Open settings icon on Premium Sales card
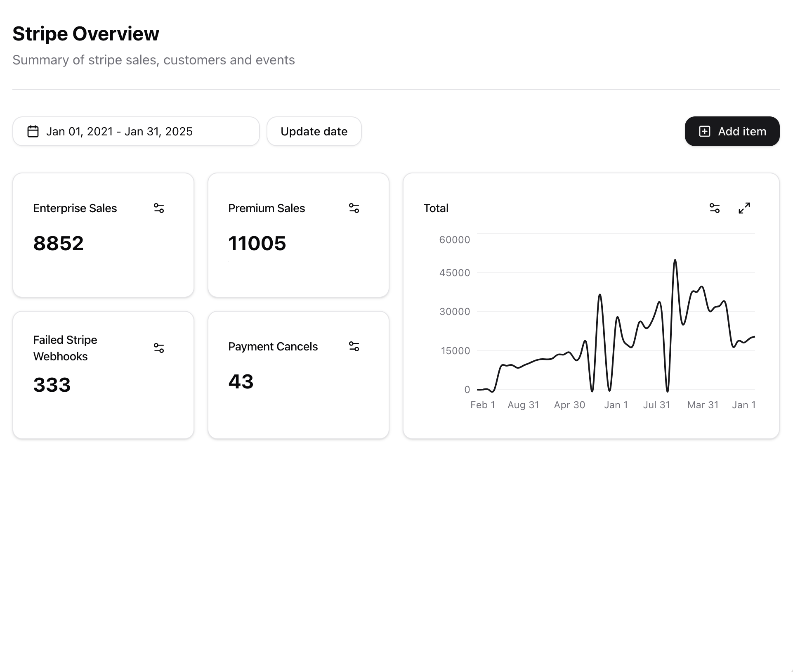The width and height of the screenshot is (793, 672). [x=354, y=208]
